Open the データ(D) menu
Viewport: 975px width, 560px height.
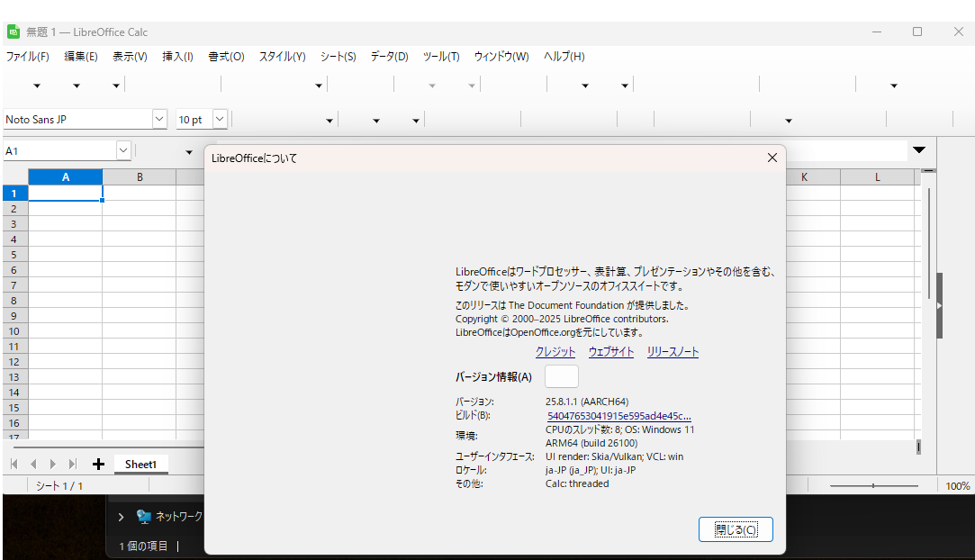389,57
